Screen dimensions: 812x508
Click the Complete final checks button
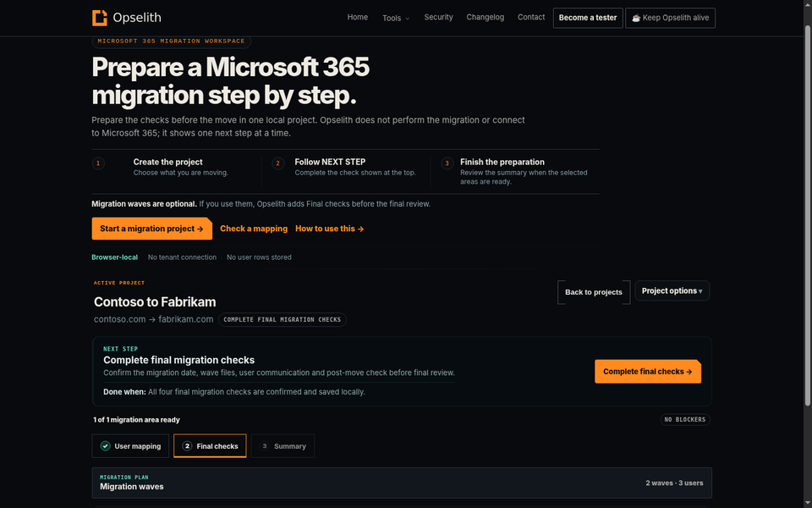[648, 371]
